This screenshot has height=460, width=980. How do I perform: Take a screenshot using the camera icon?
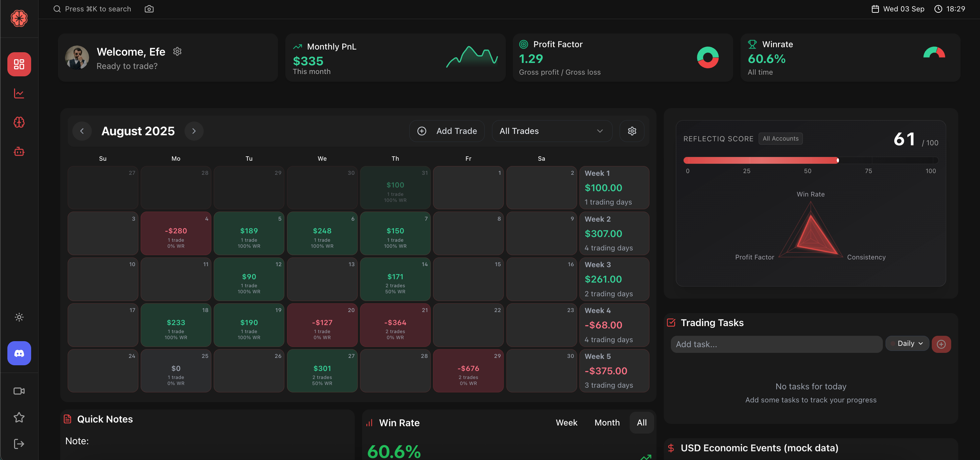point(149,8)
